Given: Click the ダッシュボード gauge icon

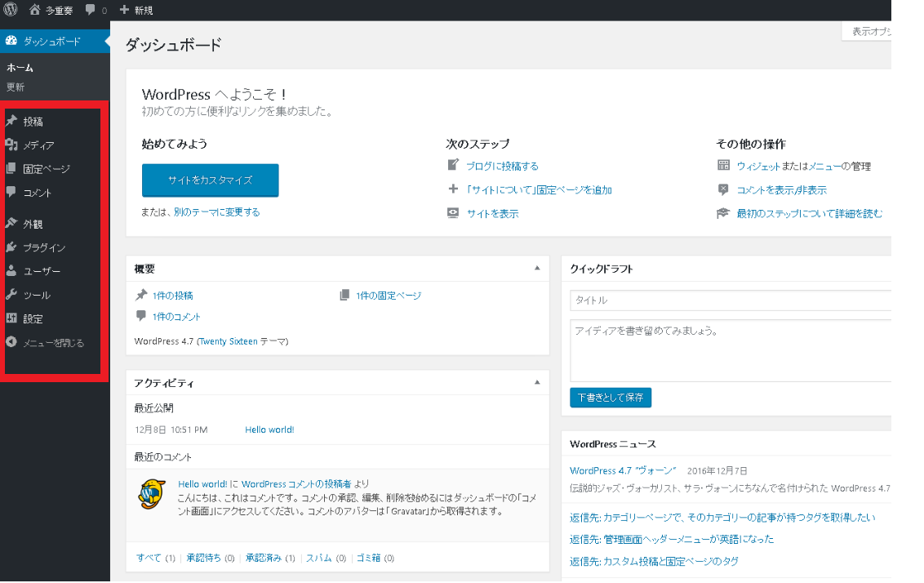Looking at the screenshot, I should (11, 41).
